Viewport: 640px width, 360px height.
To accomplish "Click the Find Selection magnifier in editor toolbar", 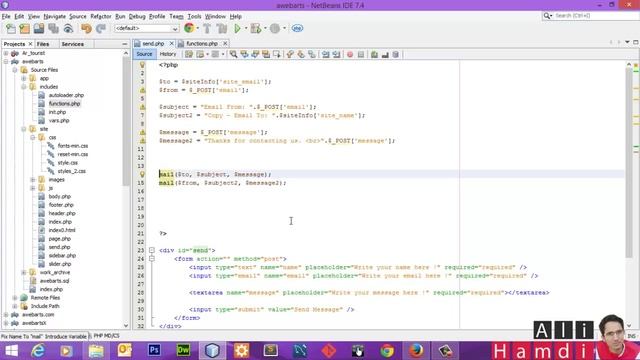I will [233, 54].
